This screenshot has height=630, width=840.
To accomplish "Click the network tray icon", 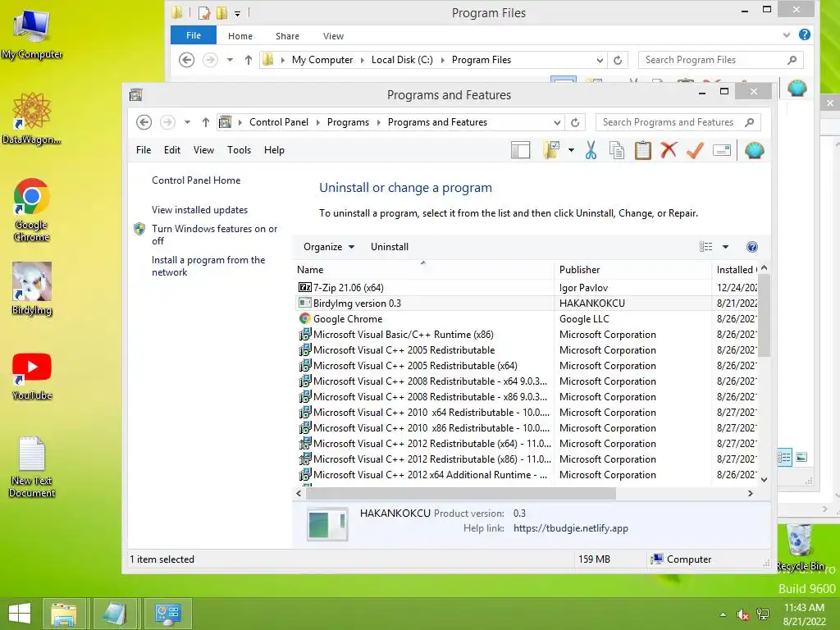I will pos(762,614).
